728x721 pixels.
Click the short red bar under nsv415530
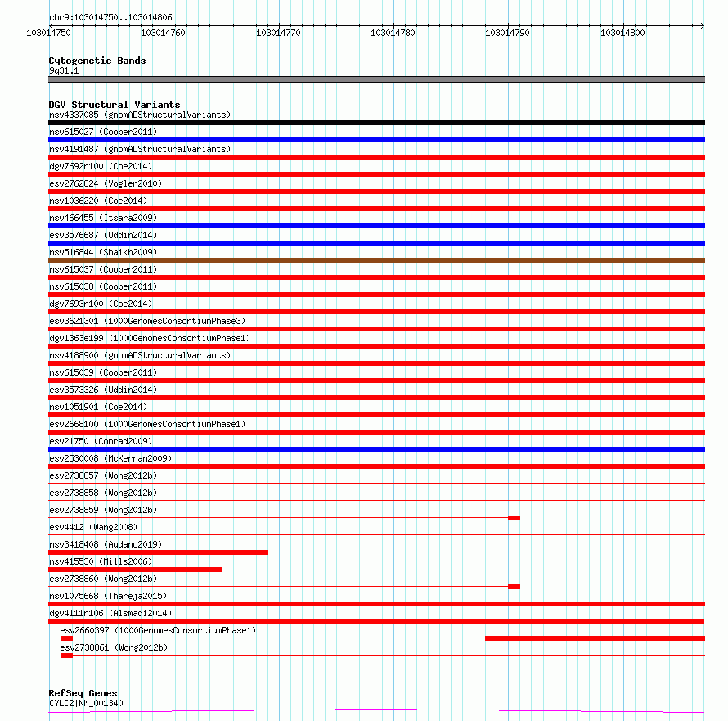click(x=135, y=570)
